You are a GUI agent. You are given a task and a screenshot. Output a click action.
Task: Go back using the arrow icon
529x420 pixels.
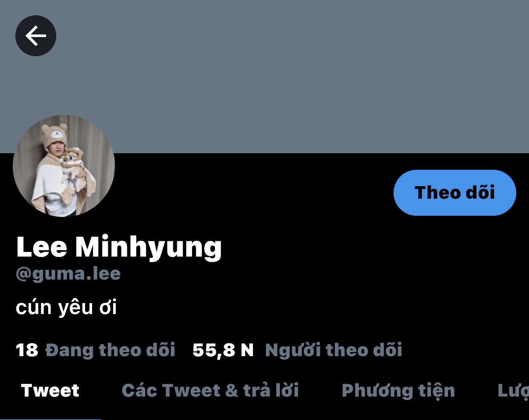pyautogui.click(x=36, y=36)
